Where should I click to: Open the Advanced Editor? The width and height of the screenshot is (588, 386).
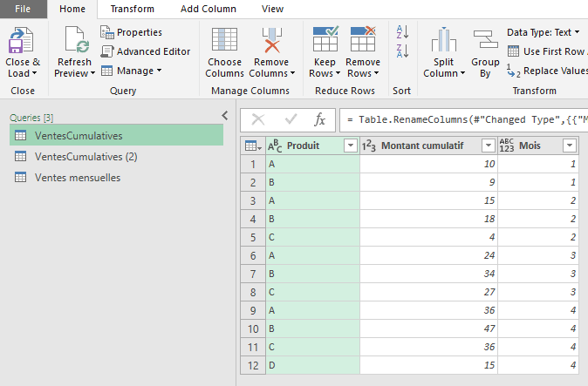[x=146, y=51]
